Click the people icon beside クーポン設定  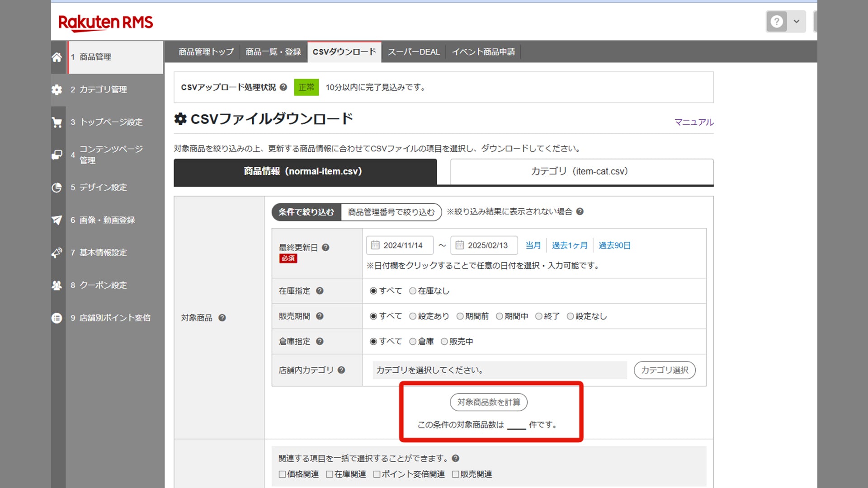pyautogui.click(x=57, y=285)
